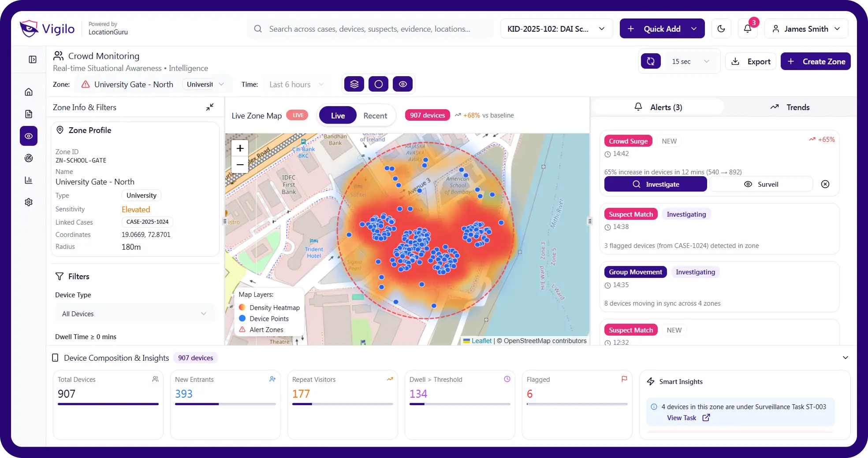Toggle dark mode moon icon
This screenshot has height=458, width=868.
point(721,29)
